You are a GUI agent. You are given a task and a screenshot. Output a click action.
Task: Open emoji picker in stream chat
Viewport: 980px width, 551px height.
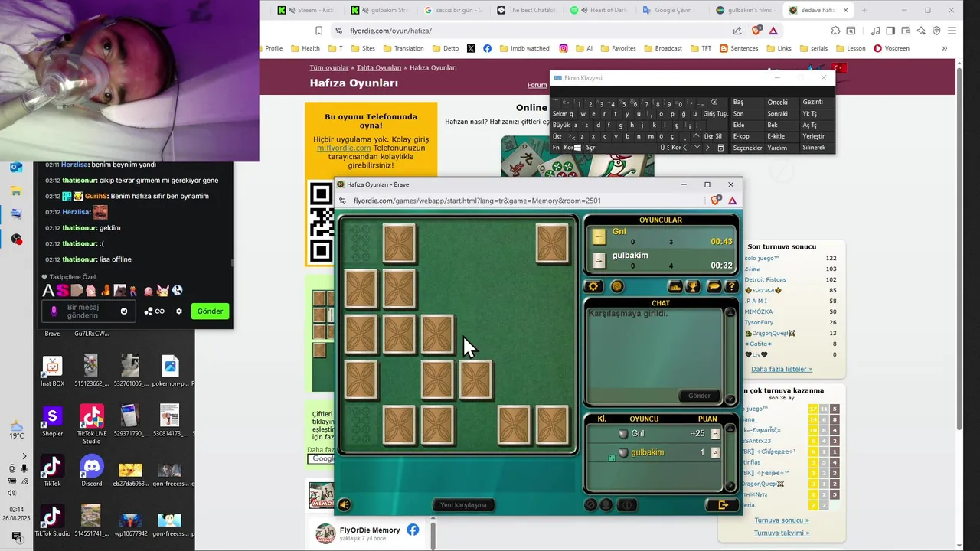point(124,311)
